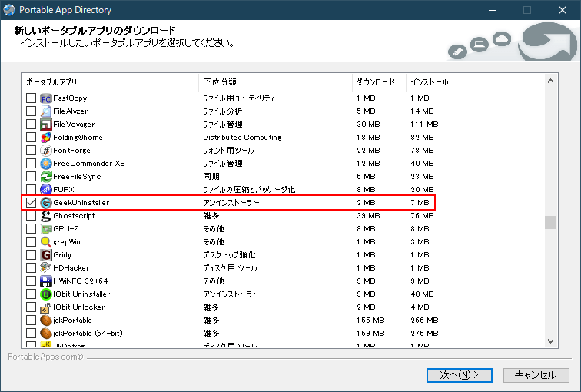This screenshot has width=581, height=392.
Task: Tick the FontForge checkbox
Action: point(31,151)
